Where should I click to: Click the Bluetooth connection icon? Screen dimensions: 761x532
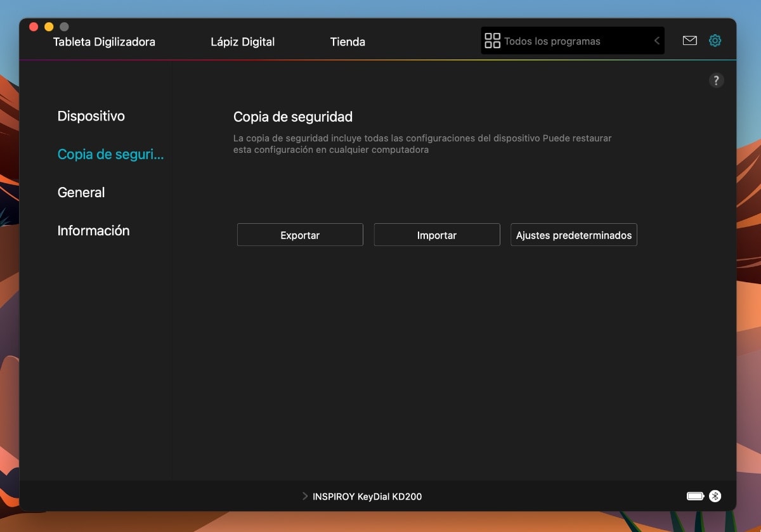716,496
